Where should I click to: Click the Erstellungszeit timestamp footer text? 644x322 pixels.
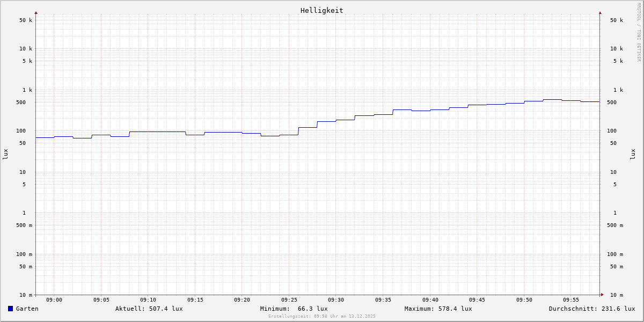[322, 317]
